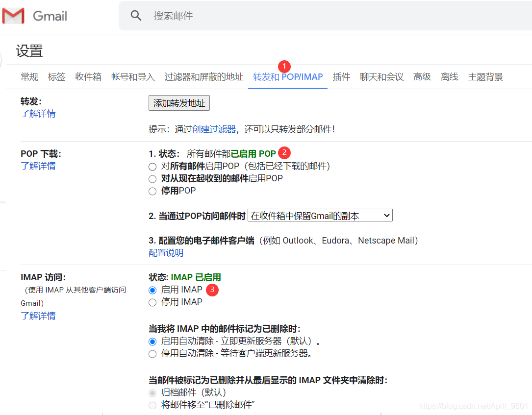Select the 停用 IMAP radio button
The height and width of the screenshot is (415, 532).
tap(152, 302)
